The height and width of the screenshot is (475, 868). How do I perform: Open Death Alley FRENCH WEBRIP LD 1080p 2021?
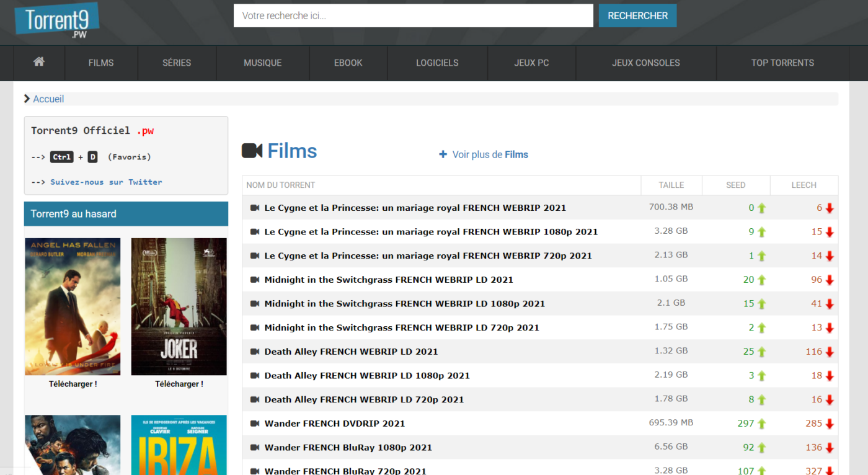(367, 375)
